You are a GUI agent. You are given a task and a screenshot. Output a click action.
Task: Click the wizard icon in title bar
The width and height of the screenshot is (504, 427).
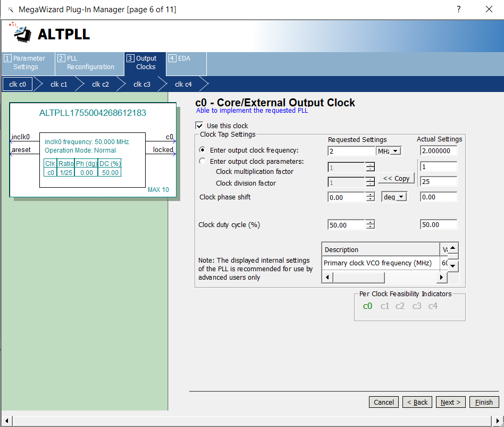(11, 10)
